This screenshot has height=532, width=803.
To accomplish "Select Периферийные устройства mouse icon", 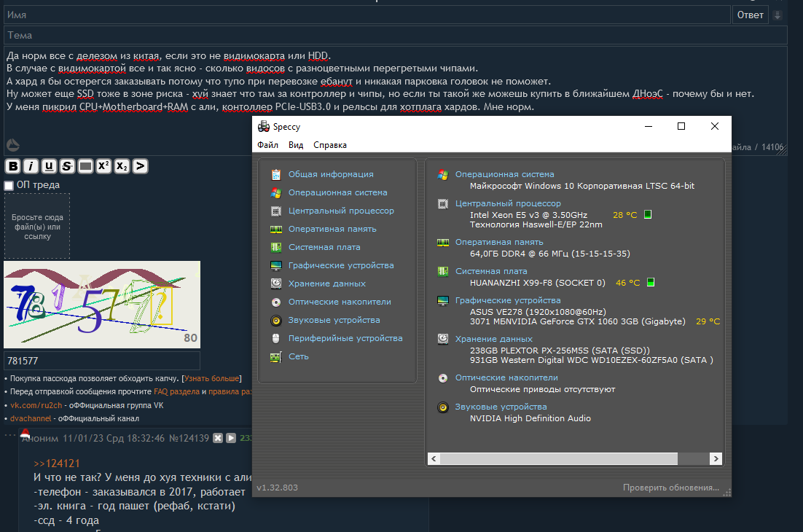I will point(276,338).
